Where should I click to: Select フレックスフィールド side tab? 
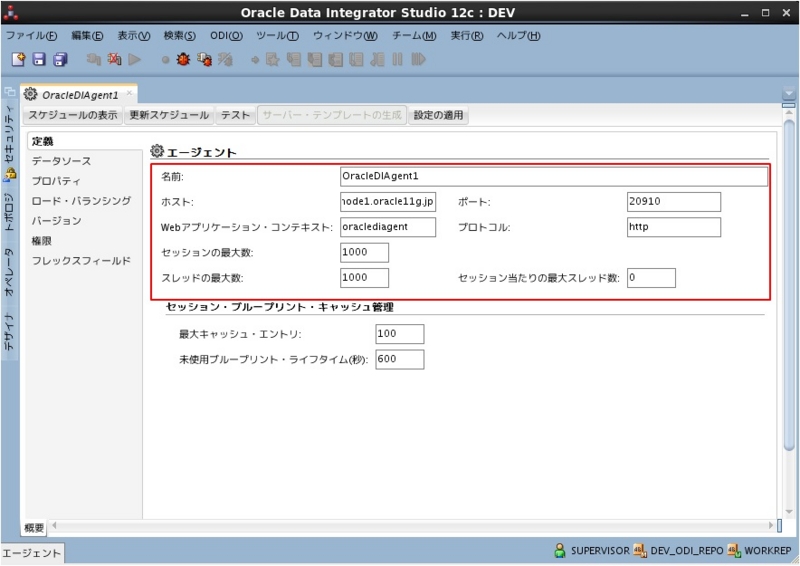81,261
